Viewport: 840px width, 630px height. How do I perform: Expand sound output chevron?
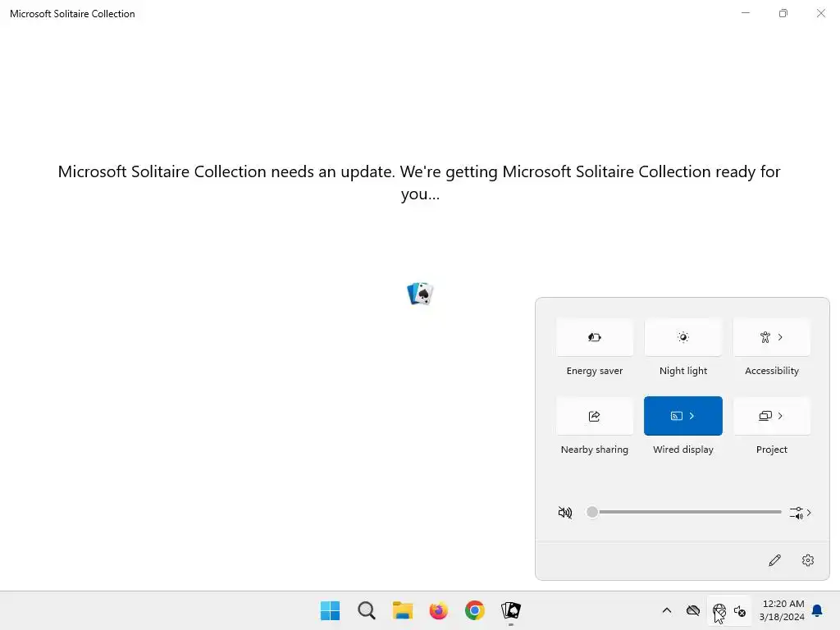(x=809, y=513)
